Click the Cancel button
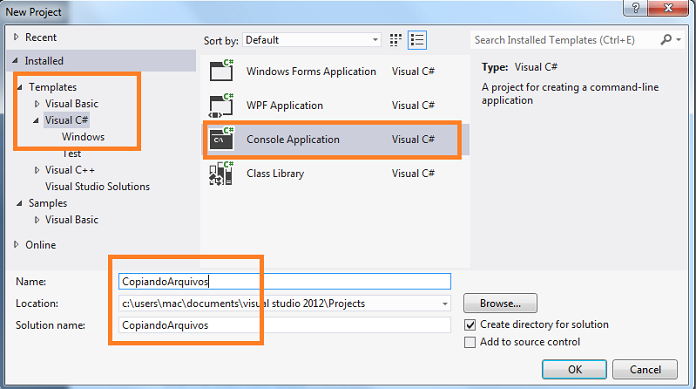Screen dimensions: 696x389 (645, 369)
